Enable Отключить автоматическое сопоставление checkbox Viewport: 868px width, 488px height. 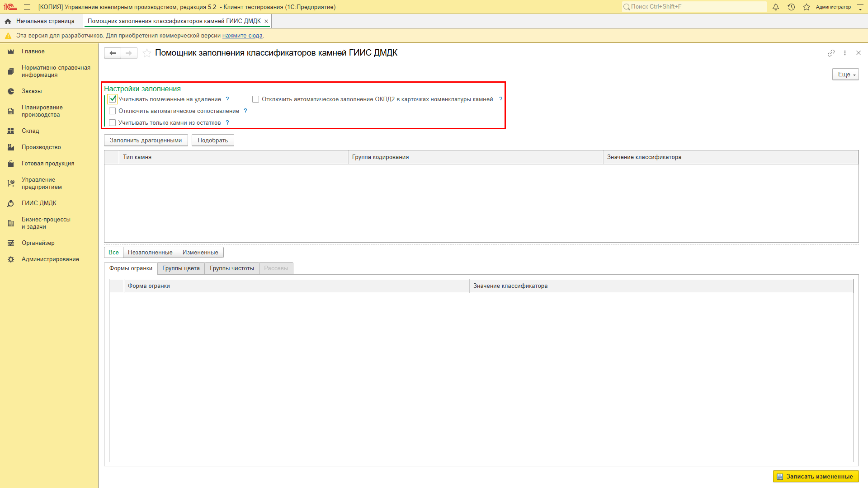click(x=113, y=111)
